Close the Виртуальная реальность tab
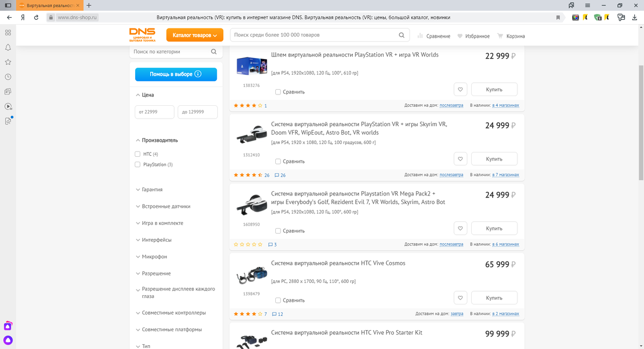This screenshot has height=349, width=644. tap(79, 5)
